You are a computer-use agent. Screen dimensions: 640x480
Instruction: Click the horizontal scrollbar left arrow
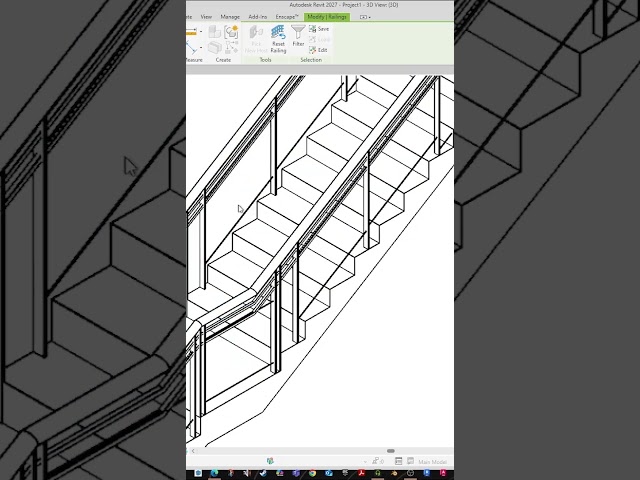pyautogui.click(x=193, y=451)
